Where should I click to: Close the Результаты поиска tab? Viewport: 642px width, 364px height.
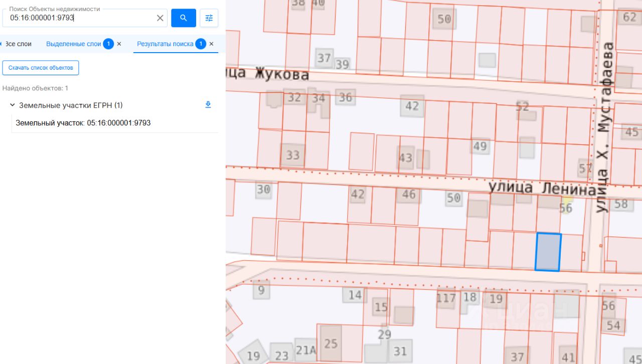(211, 44)
